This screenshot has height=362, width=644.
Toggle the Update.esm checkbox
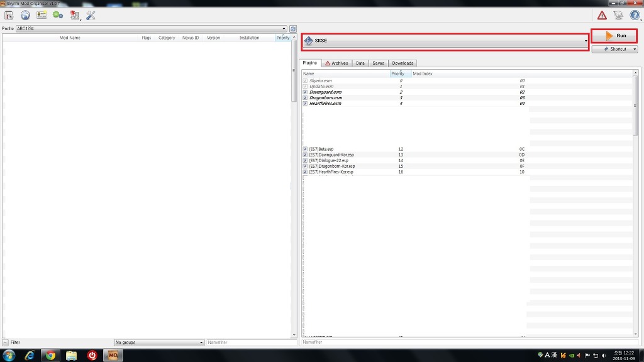pos(305,87)
